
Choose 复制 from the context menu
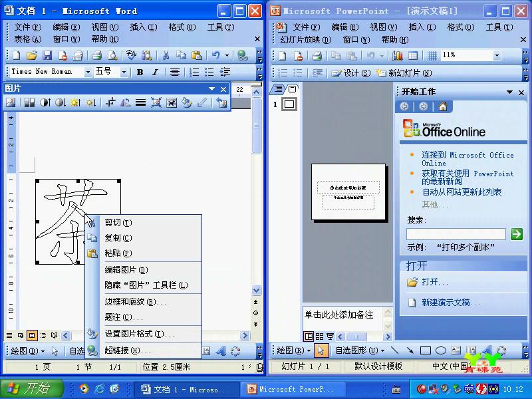[144, 238]
